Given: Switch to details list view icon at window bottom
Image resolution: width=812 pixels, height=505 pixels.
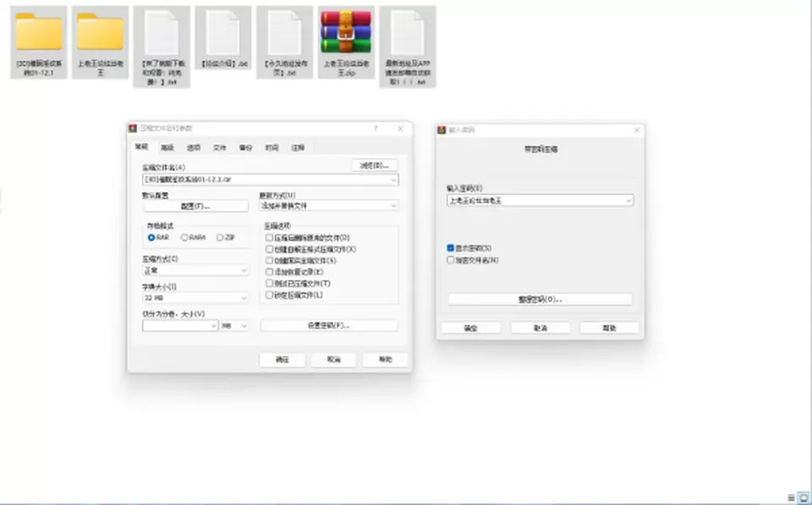Looking at the screenshot, I should tap(792, 497).
